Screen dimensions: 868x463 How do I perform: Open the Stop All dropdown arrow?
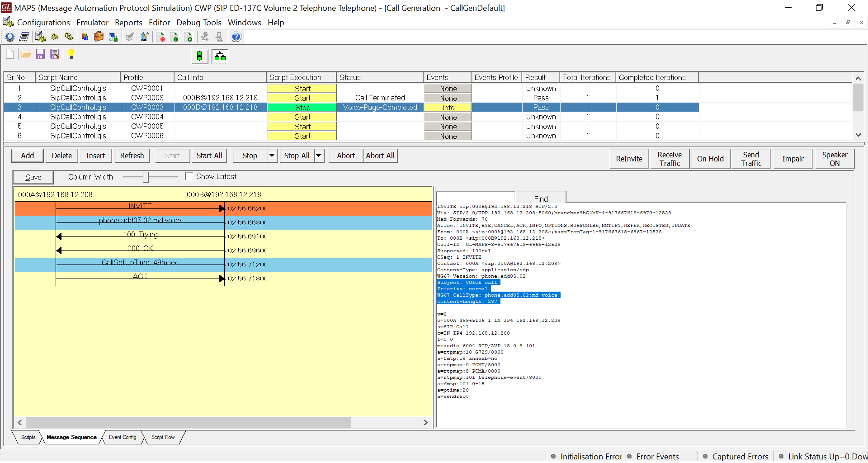point(319,156)
